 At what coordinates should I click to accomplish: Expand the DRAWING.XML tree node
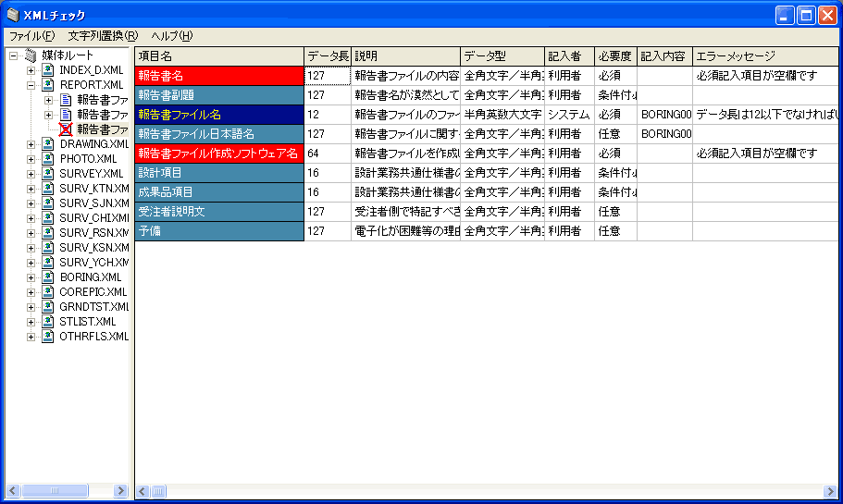tap(31, 144)
